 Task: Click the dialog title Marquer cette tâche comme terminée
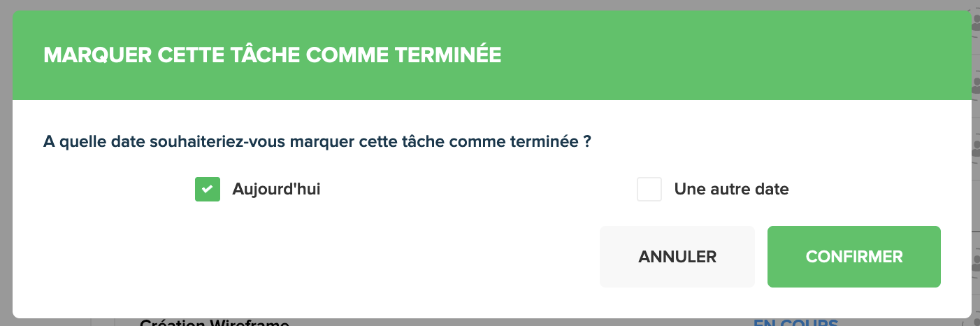tap(273, 56)
